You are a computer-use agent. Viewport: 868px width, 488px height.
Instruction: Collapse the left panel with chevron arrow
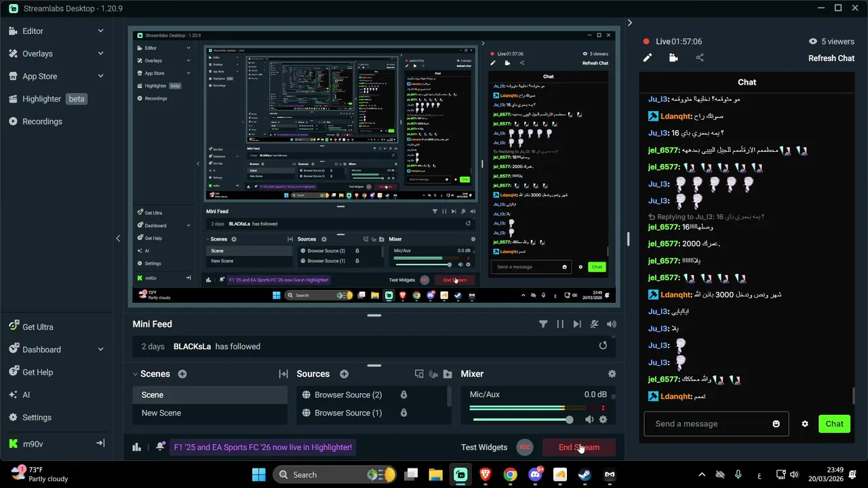[118, 239]
